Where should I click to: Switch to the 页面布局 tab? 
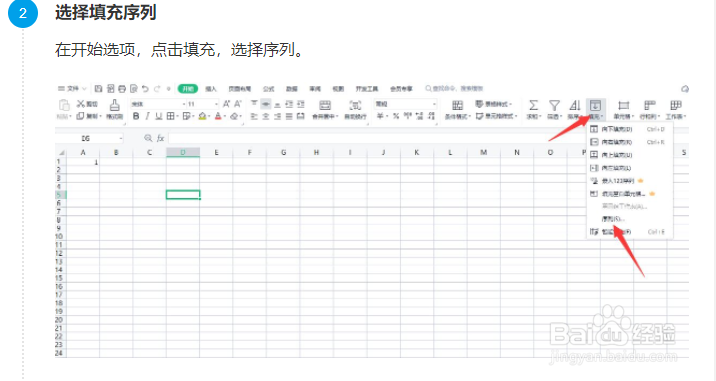tap(240, 89)
